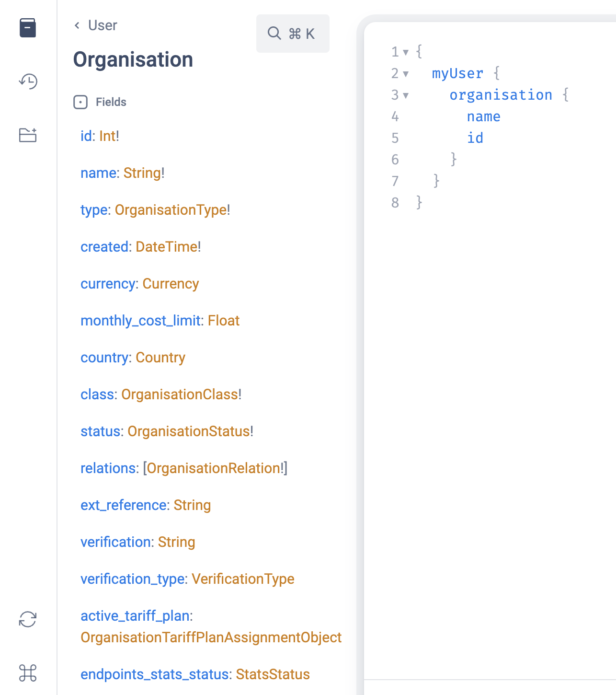Open keyboard shortcuts dialog
Screen dimensions: 616x695
(x=28, y=673)
